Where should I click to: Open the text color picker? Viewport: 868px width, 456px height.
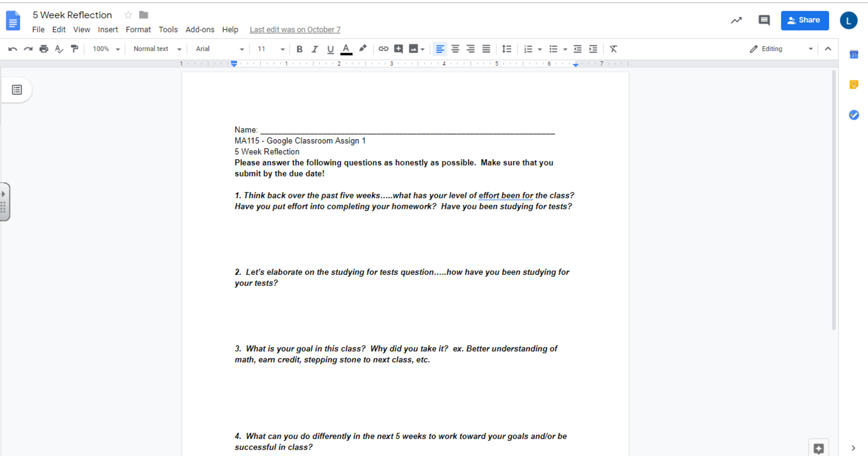(346, 49)
